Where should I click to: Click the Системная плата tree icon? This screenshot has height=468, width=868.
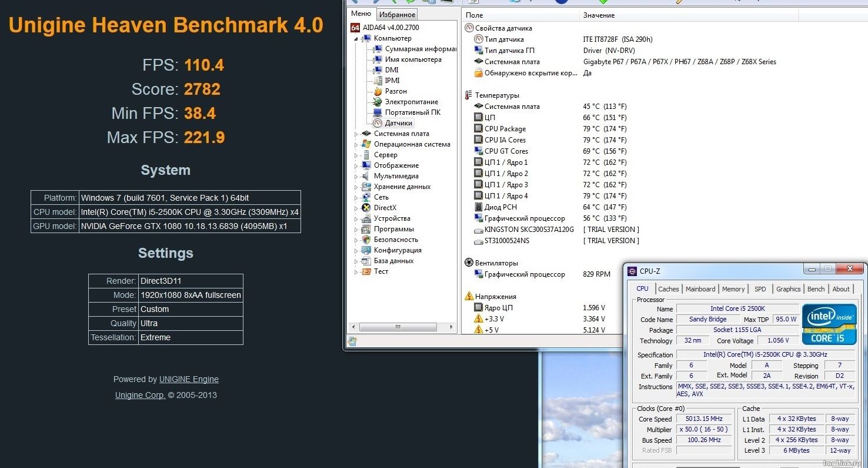click(367, 134)
